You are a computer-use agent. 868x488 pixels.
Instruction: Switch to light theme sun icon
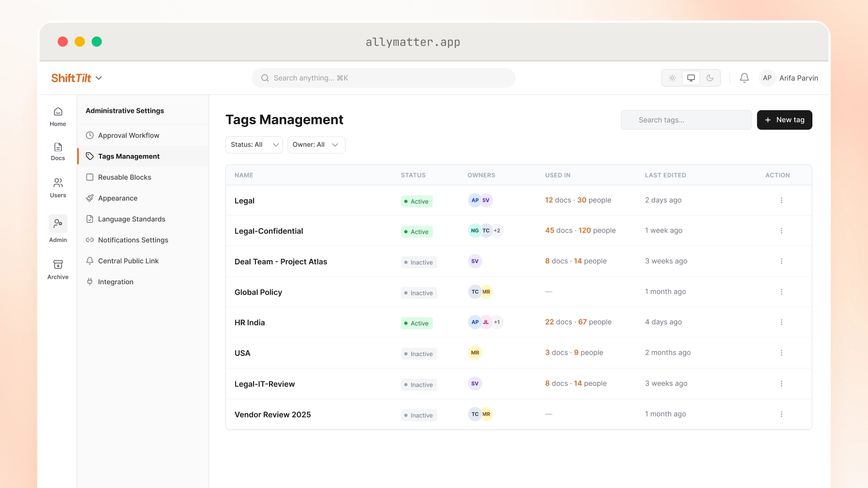[x=672, y=78]
